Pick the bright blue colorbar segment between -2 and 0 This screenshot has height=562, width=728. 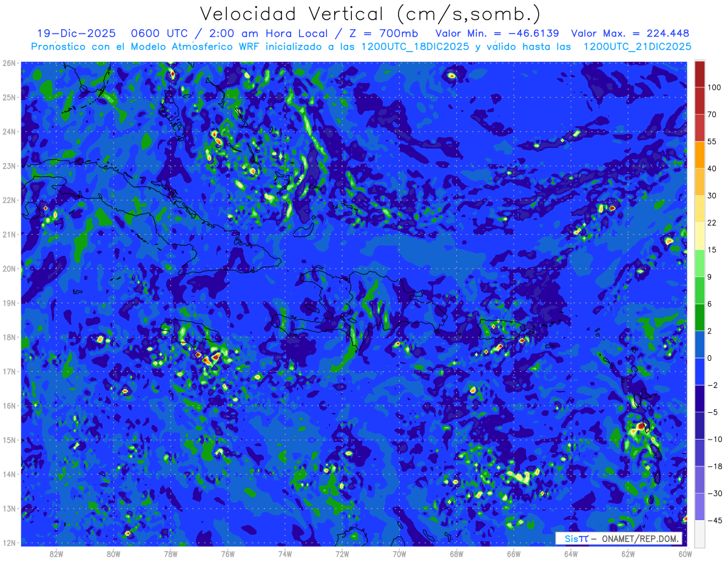tap(699, 371)
